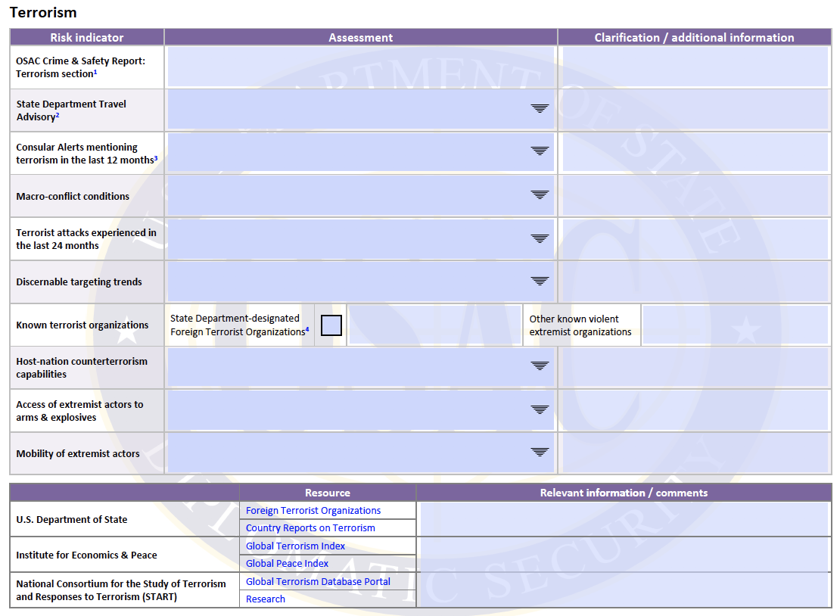
Task: Click footnote 1 on OSAC Terrorism section
Action: 95,72
